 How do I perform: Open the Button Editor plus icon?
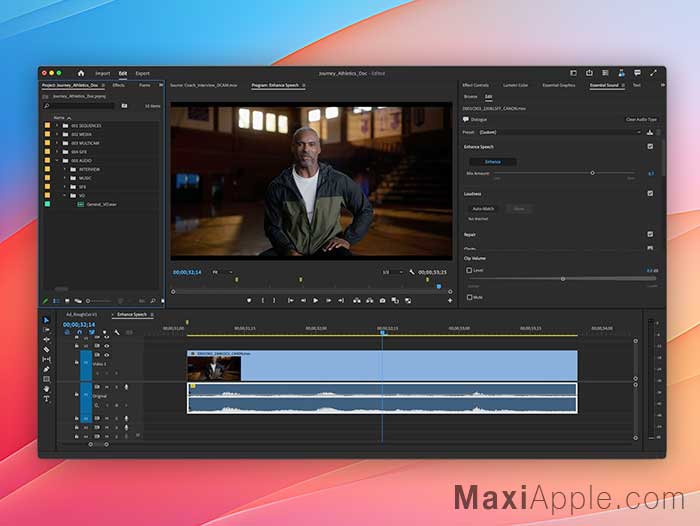click(x=450, y=301)
